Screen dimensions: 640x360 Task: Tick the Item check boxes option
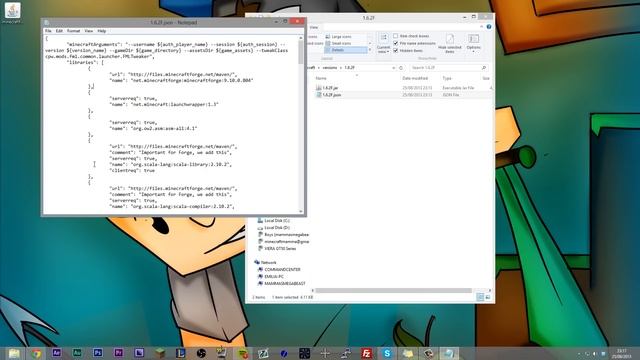pos(396,36)
